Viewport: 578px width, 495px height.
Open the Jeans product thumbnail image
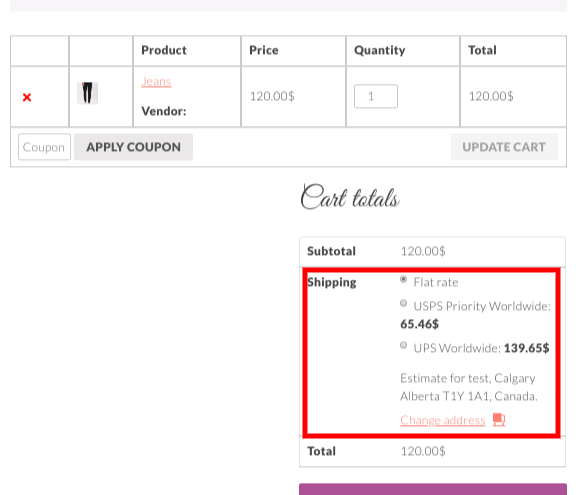coord(87,93)
